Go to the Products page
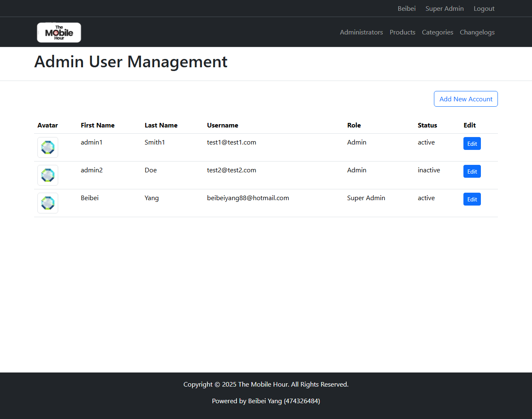The height and width of the screenshot is (419, 532). [402, 32]
